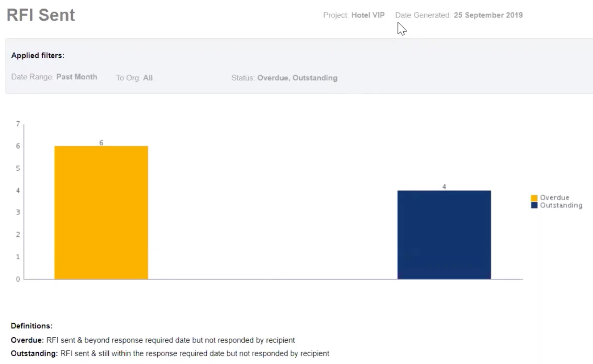Screen dimensions: 593x364
Task: Click the 'Date Generated:' label
Action: pyautogui.click(x=423, y=15)
